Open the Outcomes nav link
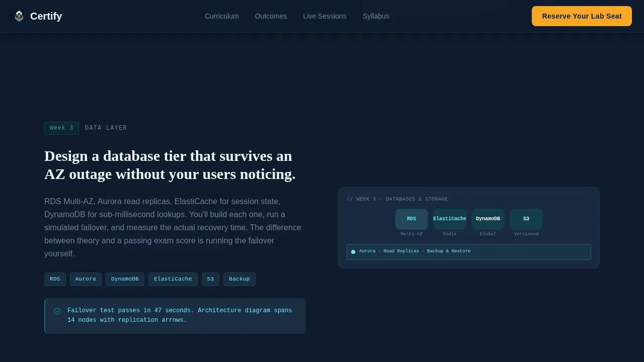The width and height of the screenshot is (644, 362). click(x=271, y=16)
